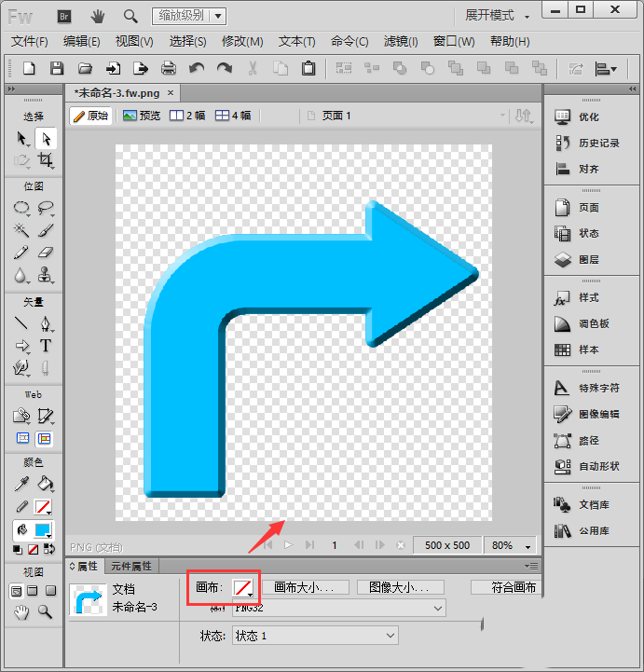The height and width of the screenshot is (672, 644).
Task: Open the 80% magnification dropdown
Action: (x=510, y=545)
